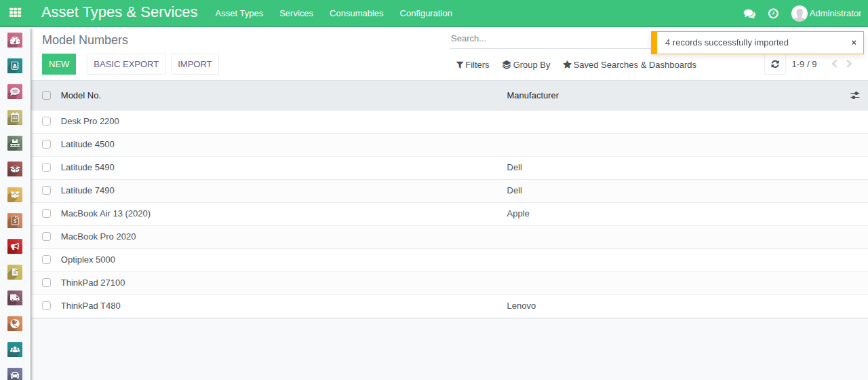Click the 1-9 / 9 pager counter

[x=804, y=64]
